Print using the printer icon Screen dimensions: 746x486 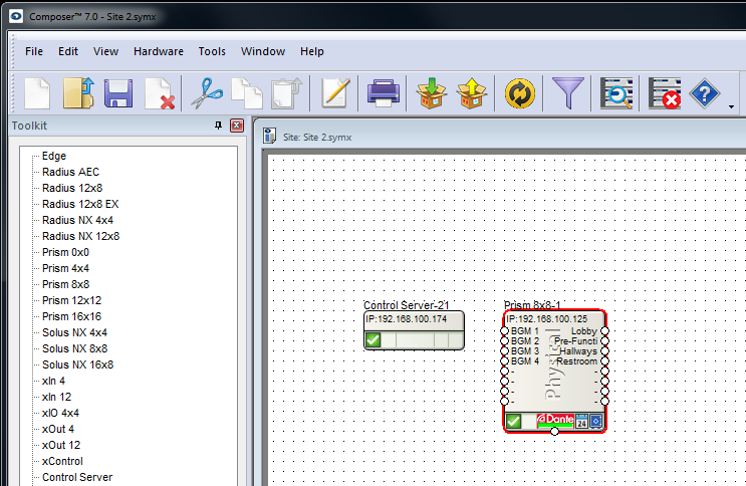[383, 93]
